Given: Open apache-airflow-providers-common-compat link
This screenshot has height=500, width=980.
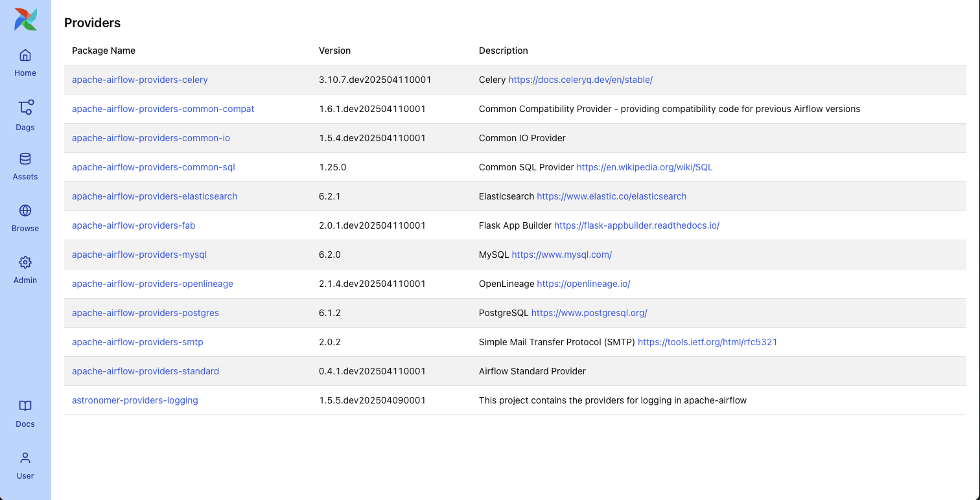Looking at the screenshot, I should [x=163, y=109].
